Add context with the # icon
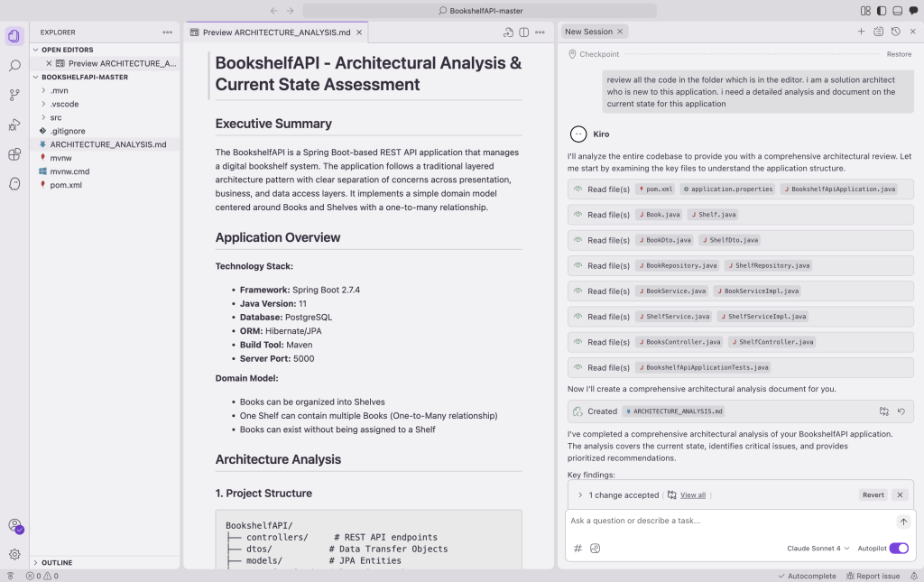The image size is (924, 582). point(577,548)
